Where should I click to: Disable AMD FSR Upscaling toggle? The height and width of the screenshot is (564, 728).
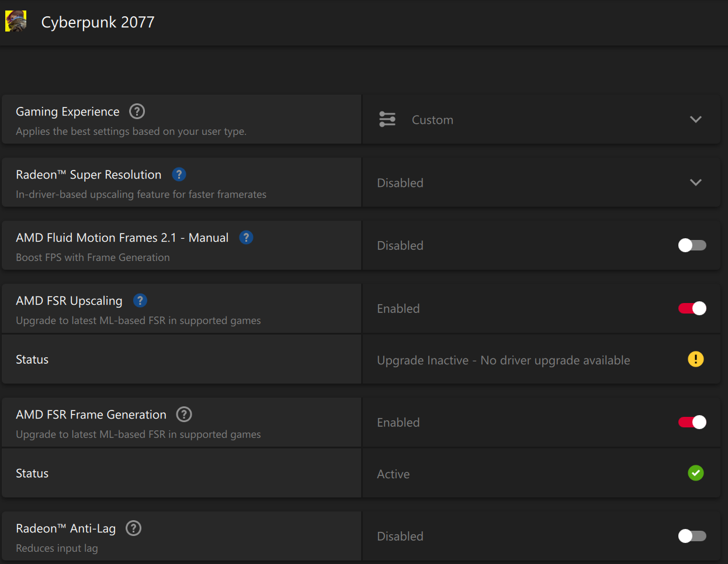click(x=692, y=308)
